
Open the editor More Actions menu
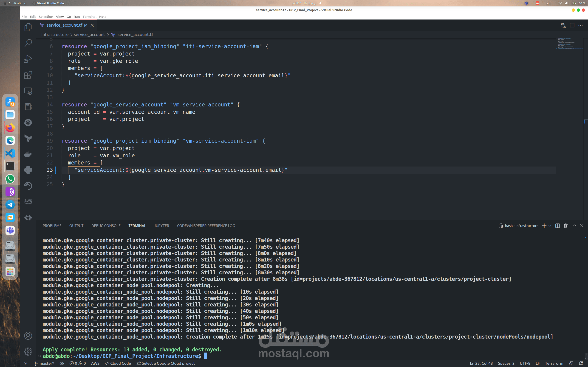(580, 25)
